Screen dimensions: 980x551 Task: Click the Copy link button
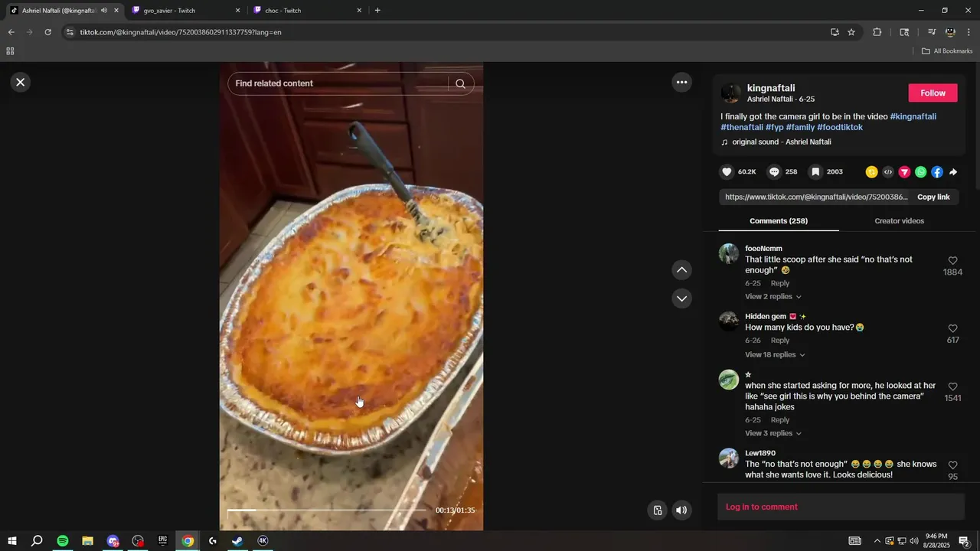(933, 197)
